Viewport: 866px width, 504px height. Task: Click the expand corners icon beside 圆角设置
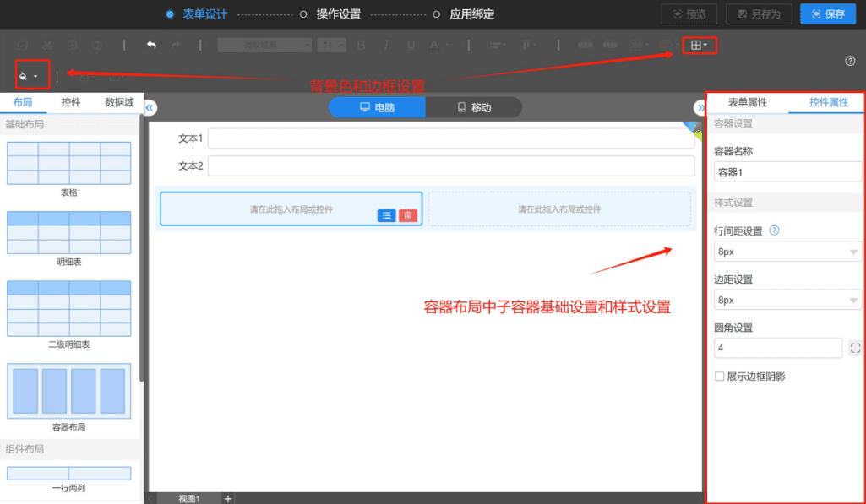click(x=856, y=349)
